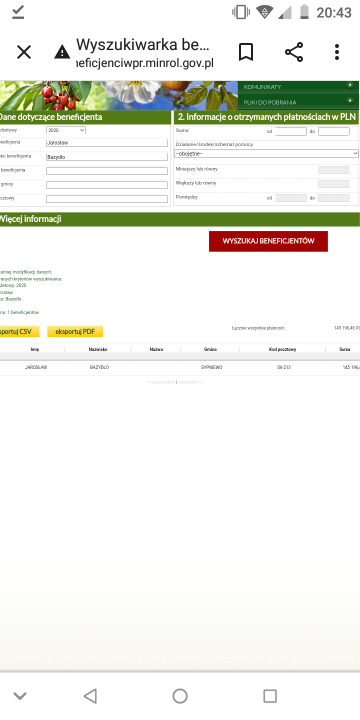The height and width of the screenshot is (720, 360).
Task: Expand the --obojętne-- aid scheme dropdown
Action: point(266,153)
